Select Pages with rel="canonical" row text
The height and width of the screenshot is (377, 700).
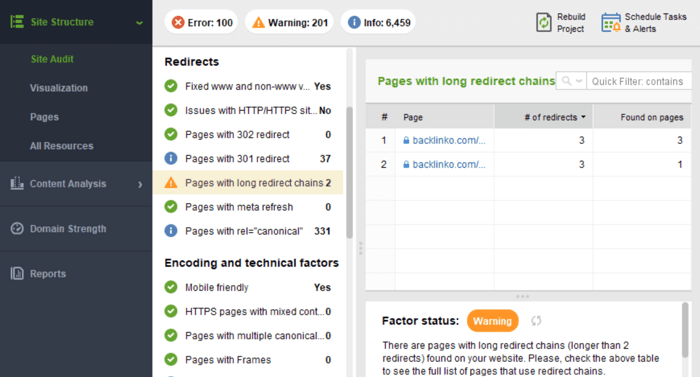pyautogui.click(x=244, y=231)
